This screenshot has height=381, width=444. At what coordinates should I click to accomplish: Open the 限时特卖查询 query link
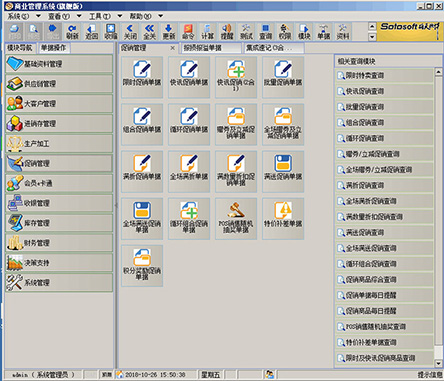[384, 76]
